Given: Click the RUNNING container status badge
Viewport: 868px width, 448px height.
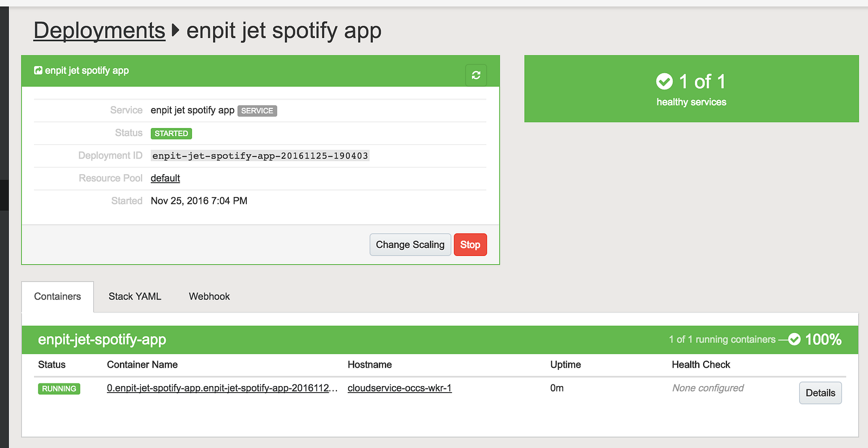Looking at the screenshot, I should (59, 389).
